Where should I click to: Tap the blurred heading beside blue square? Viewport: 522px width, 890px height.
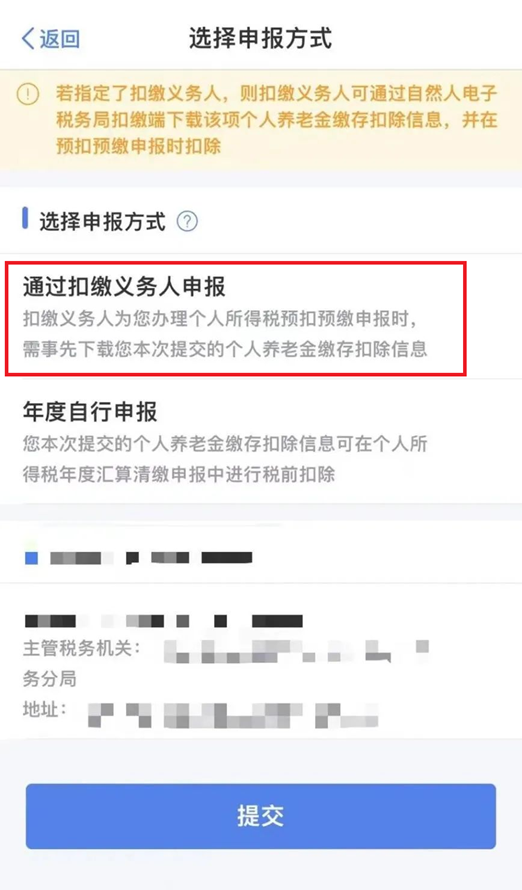(151, 557)
